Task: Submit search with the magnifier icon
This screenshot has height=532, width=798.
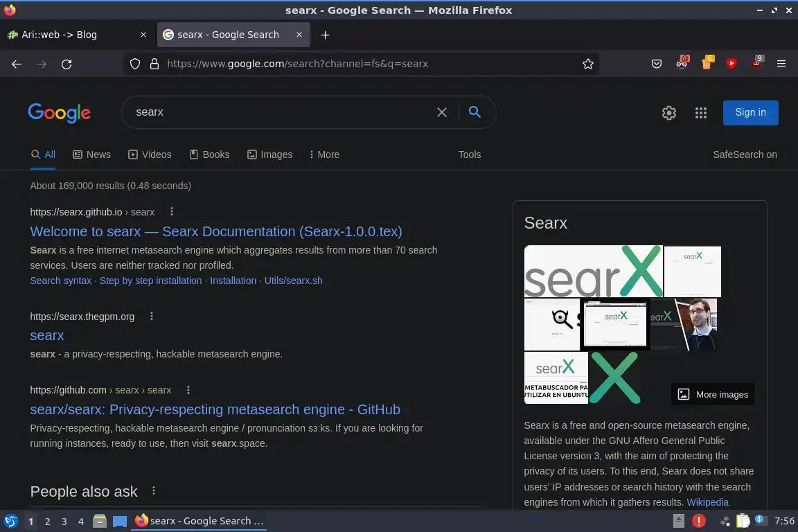Action: click(475, 112)
